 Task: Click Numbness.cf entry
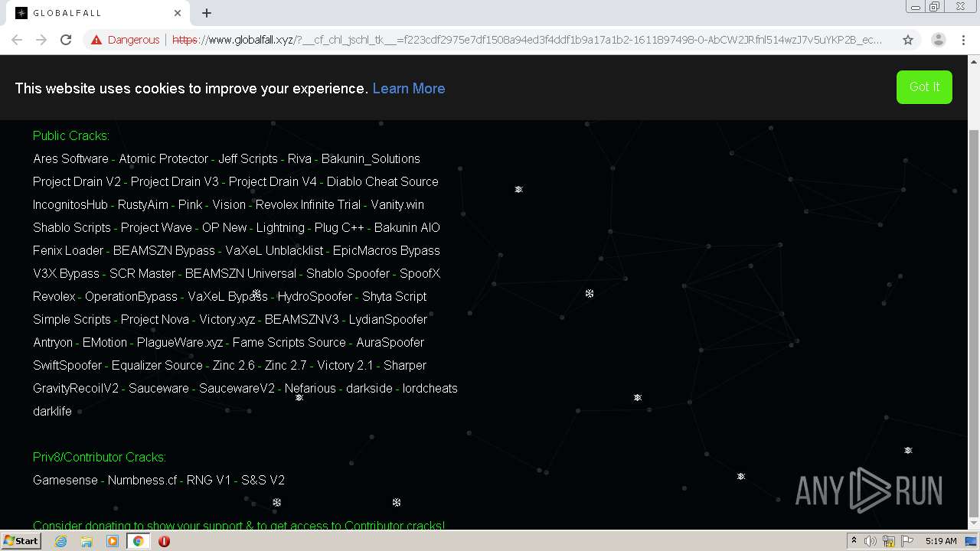pos(142,480)
